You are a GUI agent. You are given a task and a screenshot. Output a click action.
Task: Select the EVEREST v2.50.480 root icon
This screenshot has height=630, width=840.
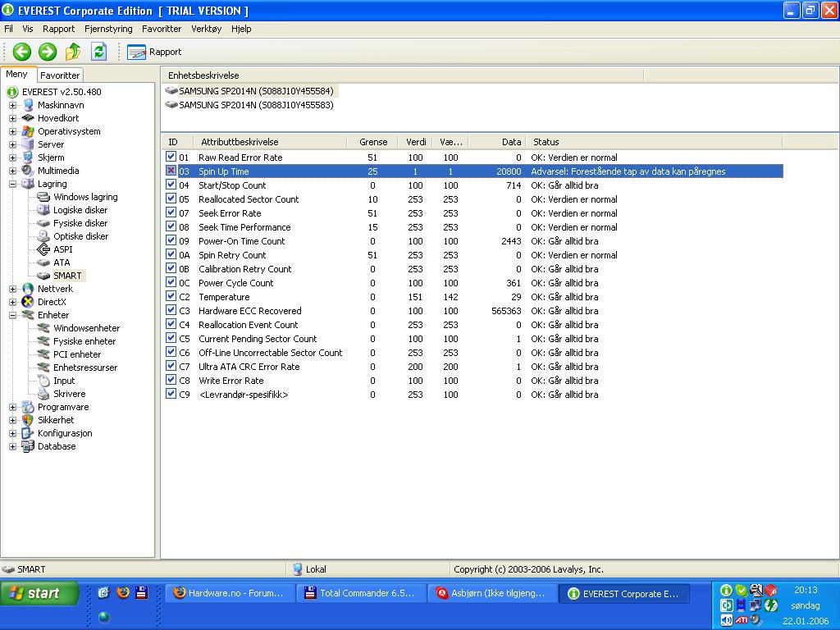coord(12,92)
